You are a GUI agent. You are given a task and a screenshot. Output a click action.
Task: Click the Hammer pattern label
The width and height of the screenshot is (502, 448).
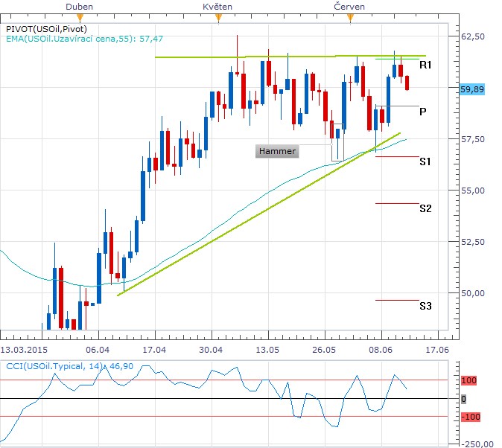277,151
